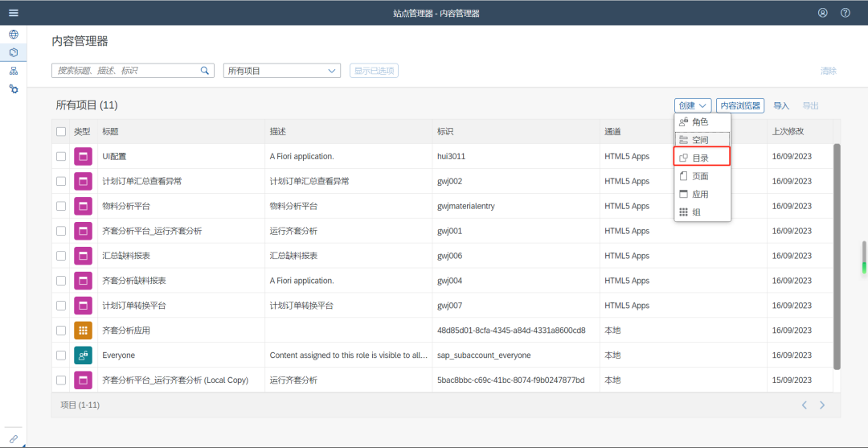Choose 组 from the create menu
Screen dimensions: 868x448
pos(702,212)
